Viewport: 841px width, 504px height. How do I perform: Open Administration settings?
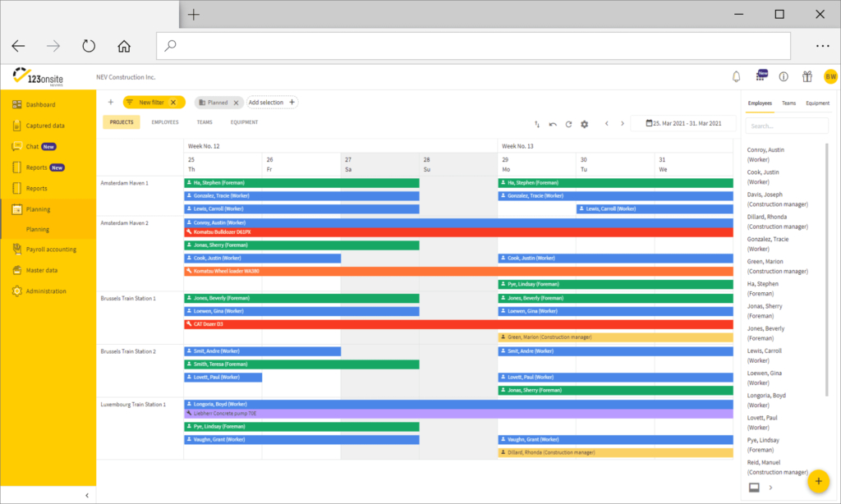[48, 291]
